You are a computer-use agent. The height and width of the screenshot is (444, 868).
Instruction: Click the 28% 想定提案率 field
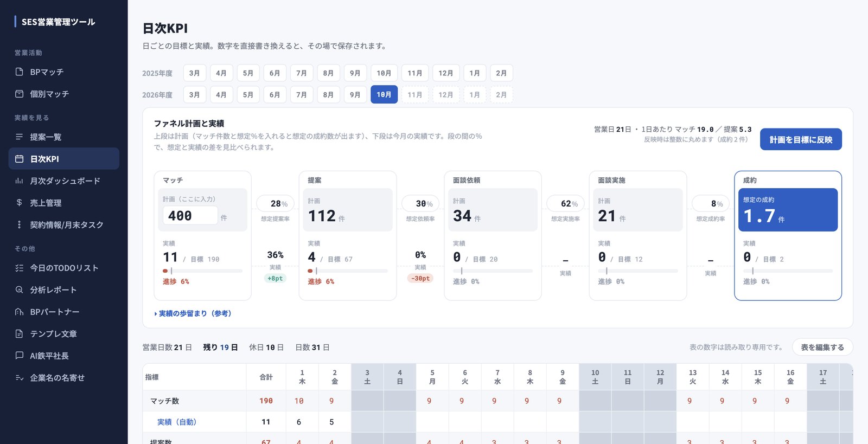[x=275, y=203]
